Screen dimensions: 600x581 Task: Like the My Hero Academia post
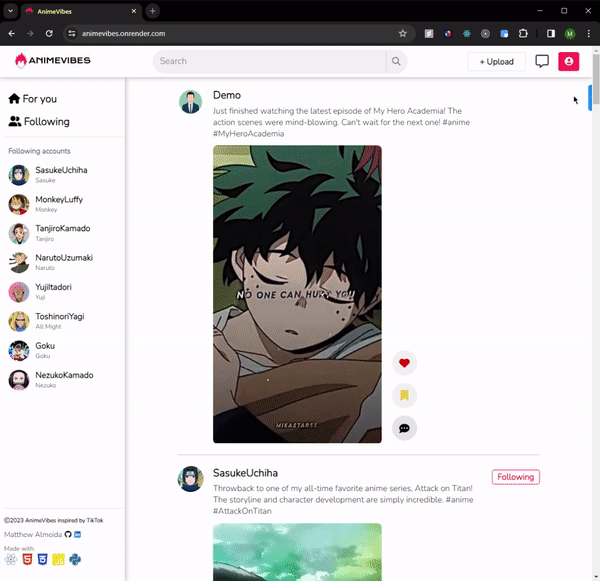point(404,363)
